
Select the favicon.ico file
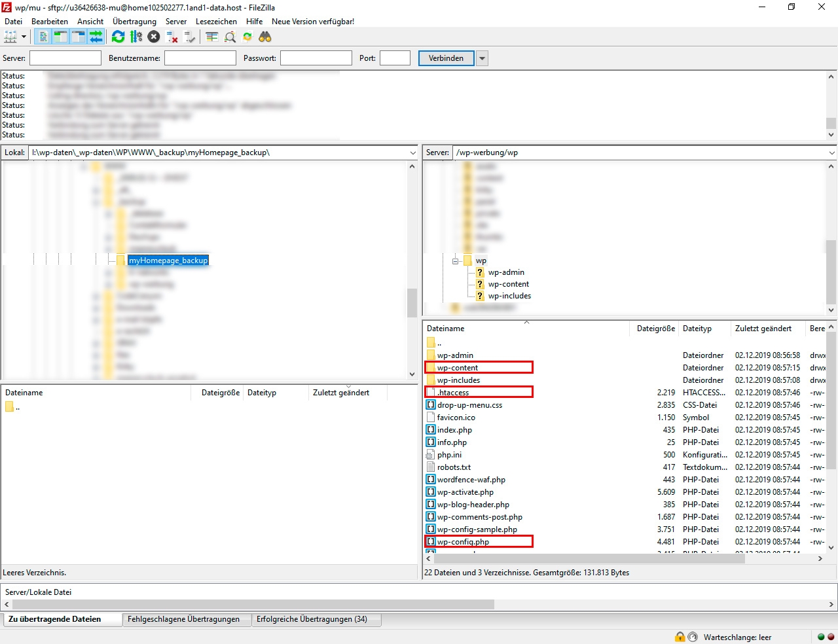point(456,418)
